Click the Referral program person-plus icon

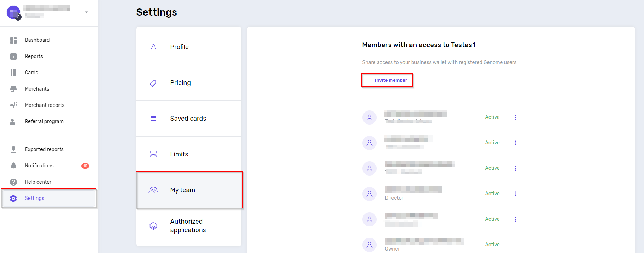pyautogui.click(x=13, y=122)
